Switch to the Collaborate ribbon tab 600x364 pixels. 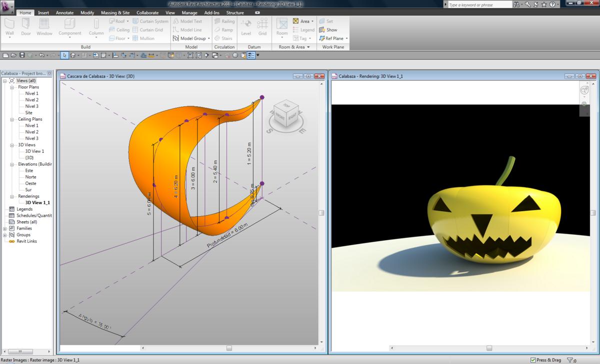(147, 12)
